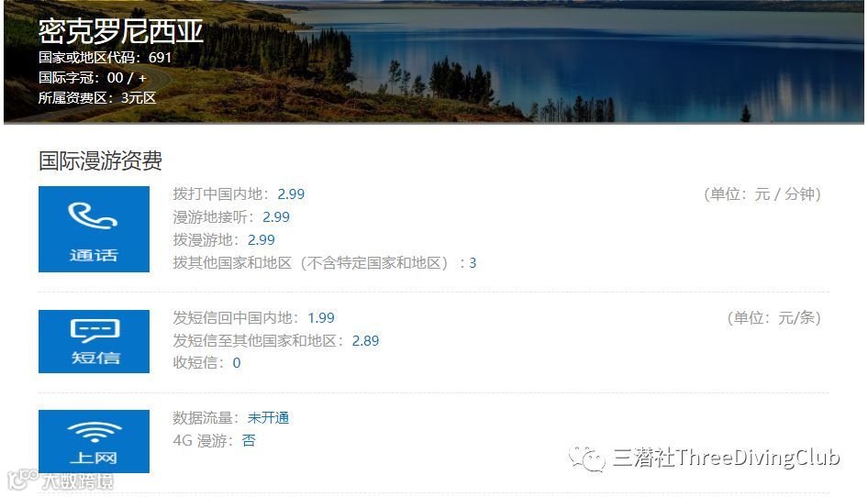Click the 密克罗尼西亚 country title
868x497 pixels.
click(x=121, y=31)
